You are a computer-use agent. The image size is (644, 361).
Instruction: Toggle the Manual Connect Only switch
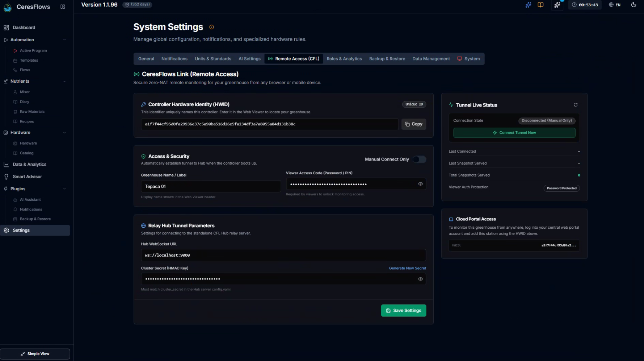(x=419, y=159)
